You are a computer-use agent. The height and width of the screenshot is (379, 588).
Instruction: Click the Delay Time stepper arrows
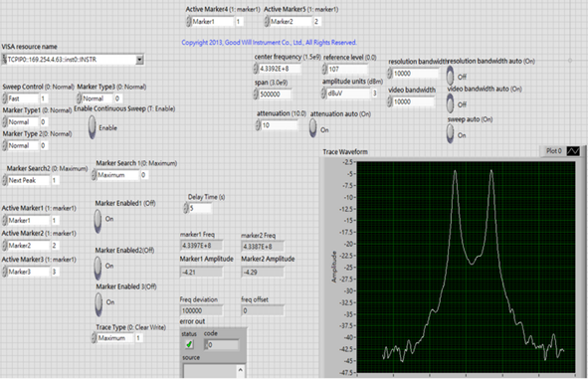pyautogui.click(x=186, y=208)
